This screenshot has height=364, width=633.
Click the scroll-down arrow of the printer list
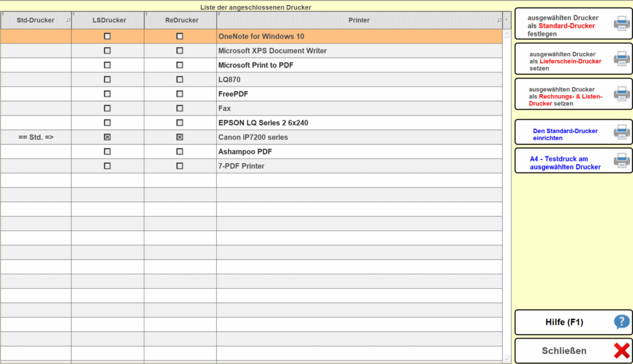tap(507, 359)
